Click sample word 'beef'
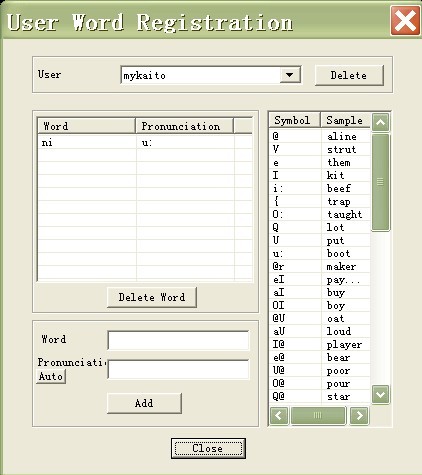Image resolution: width=422 pixels, height=475 pixels. pos(339,188)
